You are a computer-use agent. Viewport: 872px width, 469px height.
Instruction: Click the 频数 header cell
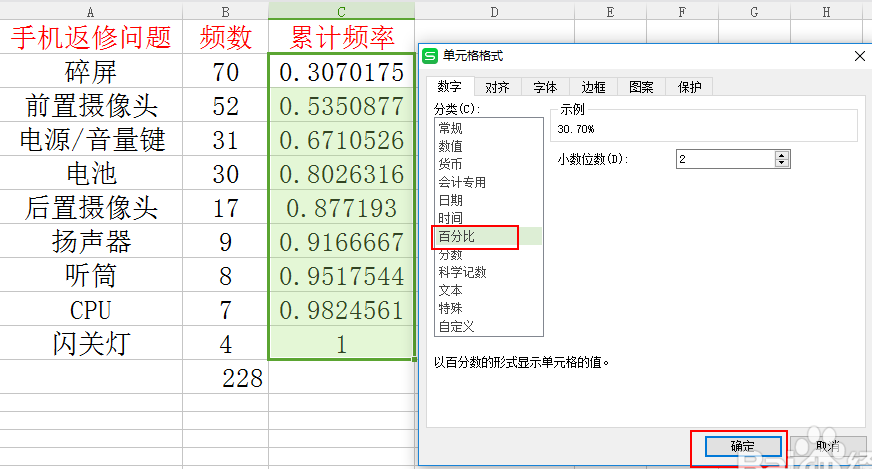tap(225, 37)
